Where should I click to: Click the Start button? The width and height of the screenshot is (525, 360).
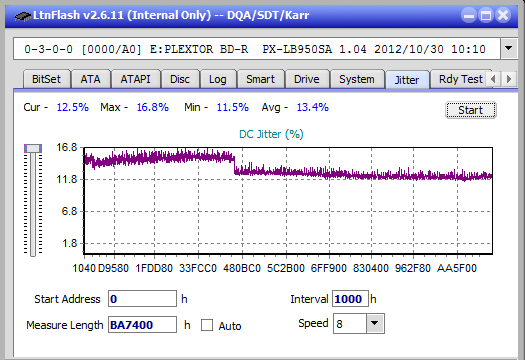[x=470, y=110]
